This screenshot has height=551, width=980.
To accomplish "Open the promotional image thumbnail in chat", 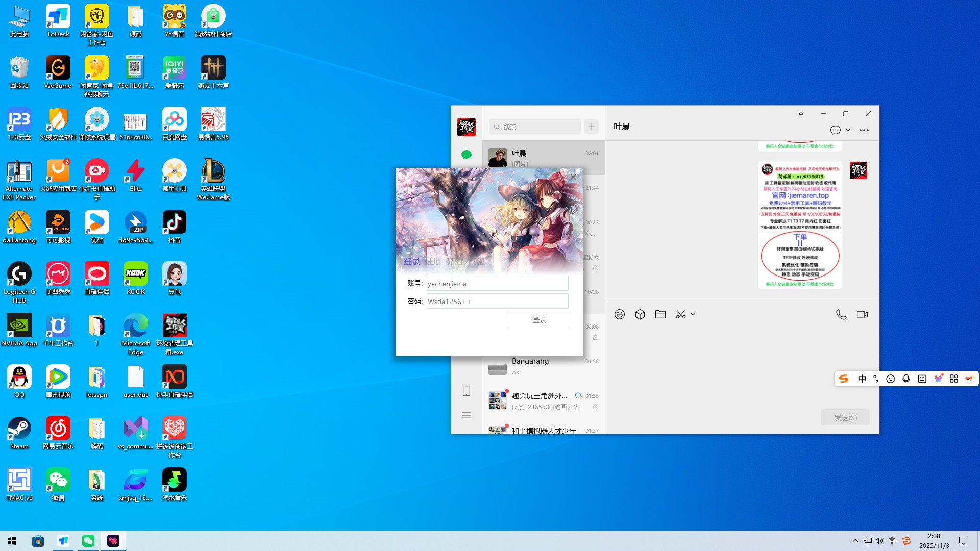I will (x=800, y=226).
